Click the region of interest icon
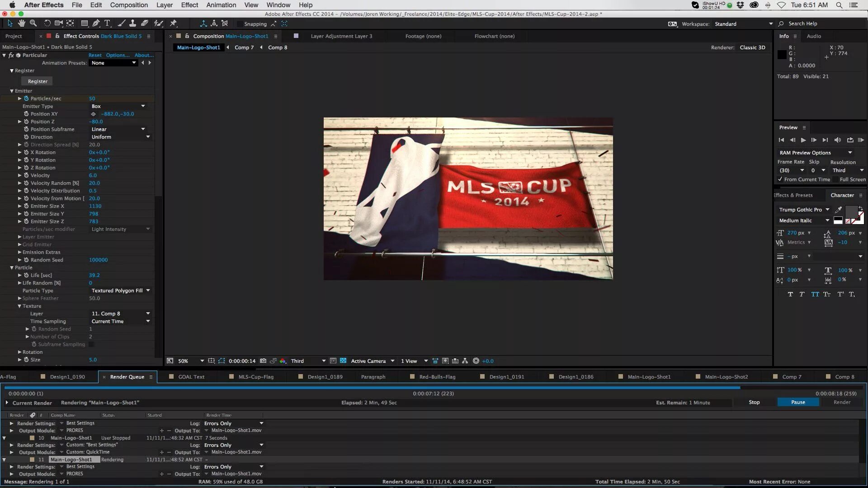Image resolution: width=868 pixels, height=488 pixels. coord(333,361)
